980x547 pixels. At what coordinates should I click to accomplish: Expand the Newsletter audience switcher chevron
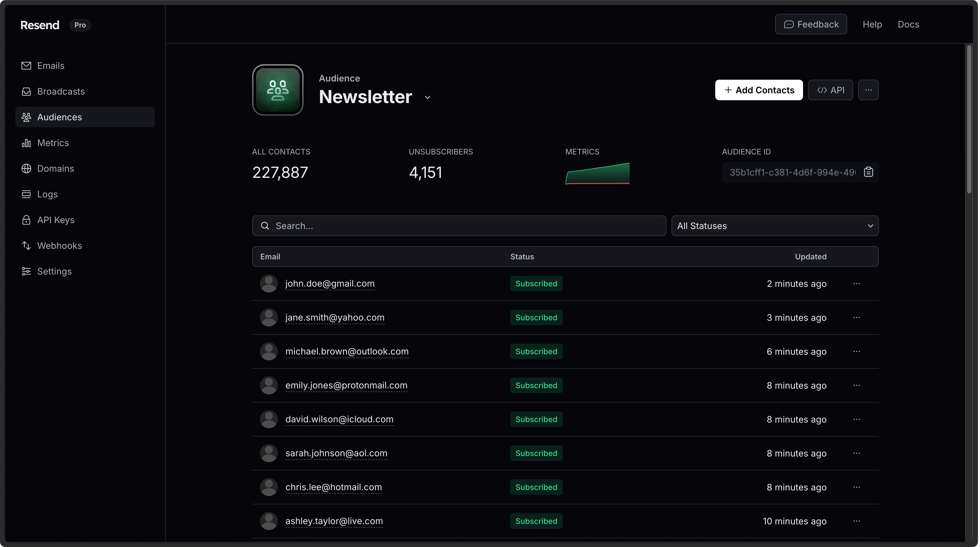(x=428, y=97)
